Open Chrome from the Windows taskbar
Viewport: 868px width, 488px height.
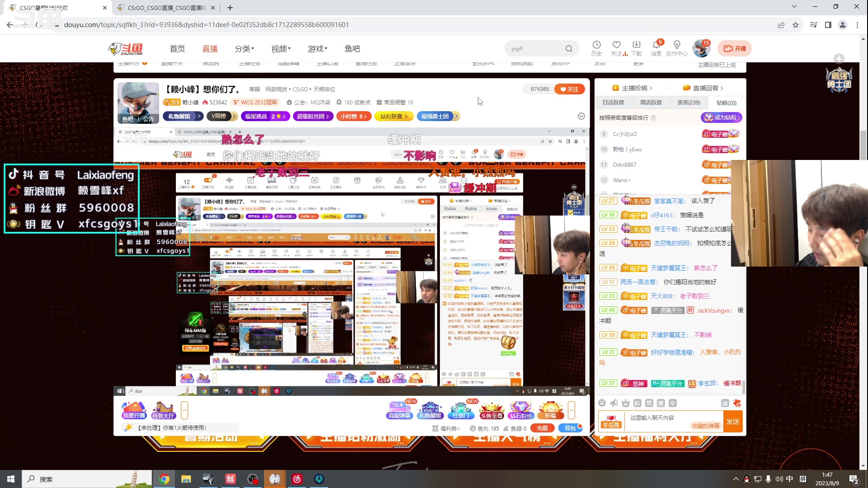164,479
